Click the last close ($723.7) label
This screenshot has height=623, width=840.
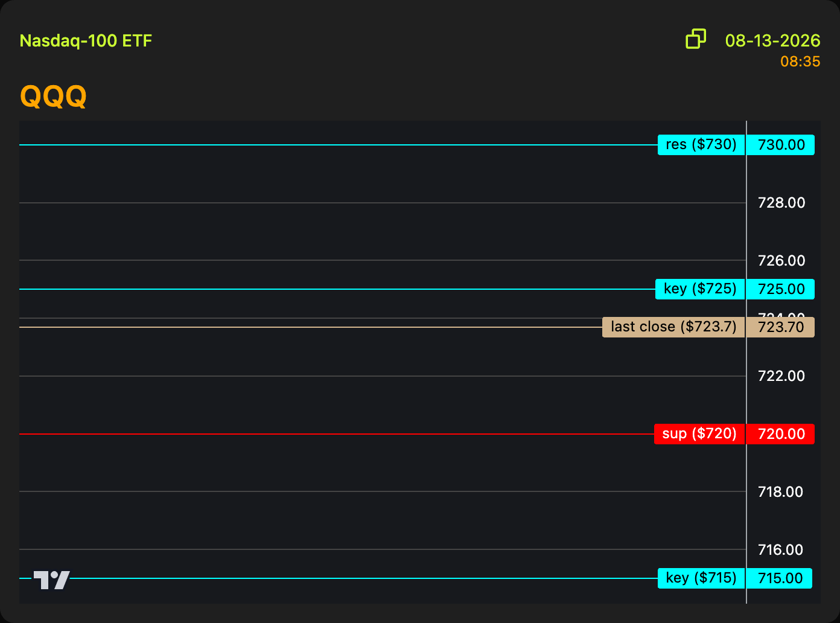point(673,327)
